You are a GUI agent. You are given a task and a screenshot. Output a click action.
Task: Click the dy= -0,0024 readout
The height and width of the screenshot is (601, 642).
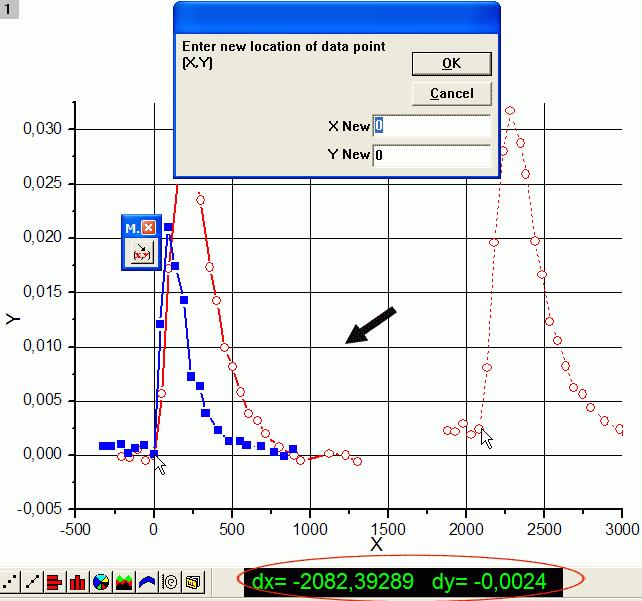click(x=489, y=581)
